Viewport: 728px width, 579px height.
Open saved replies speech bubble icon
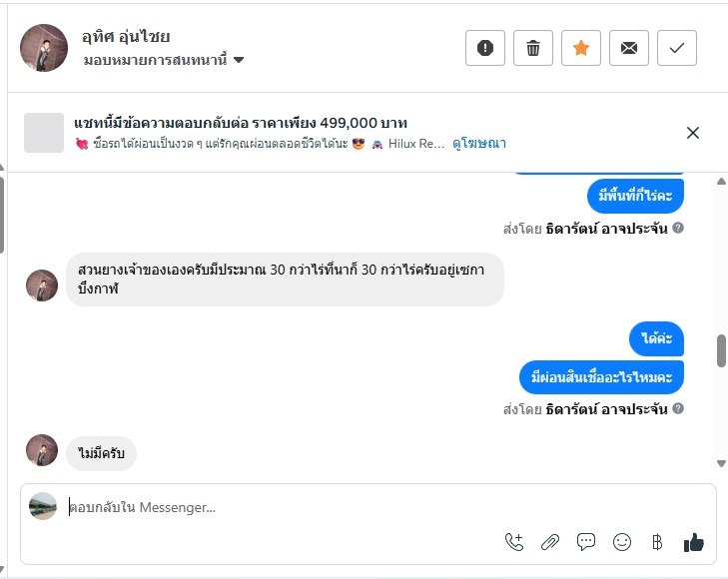click(x=586, y=542)
